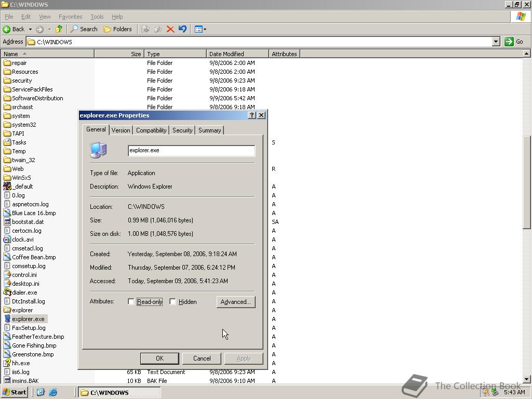Expand the Address bar dropdown
532x399 pixels.
click(496, 42)
